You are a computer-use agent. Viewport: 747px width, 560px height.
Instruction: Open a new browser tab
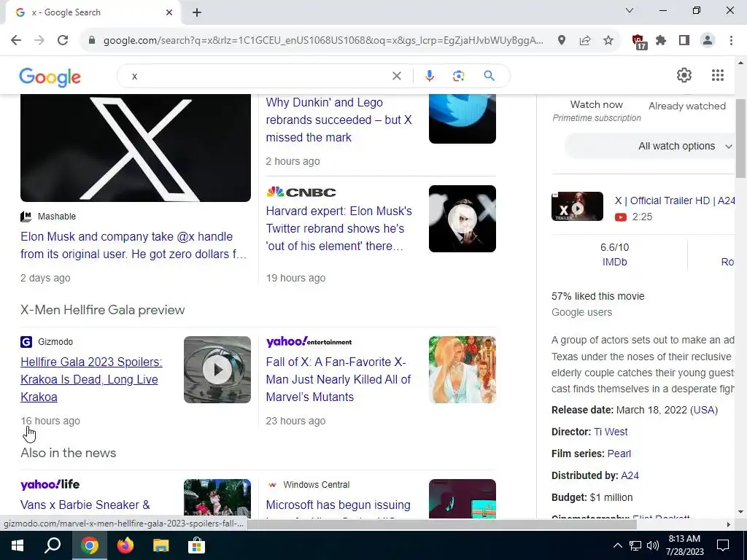pyautogui.click(x=197, y=12)
